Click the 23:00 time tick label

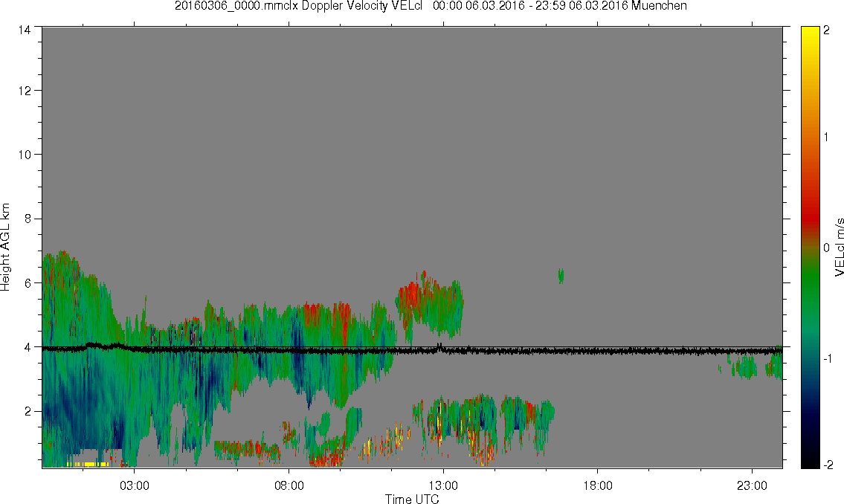752,485
